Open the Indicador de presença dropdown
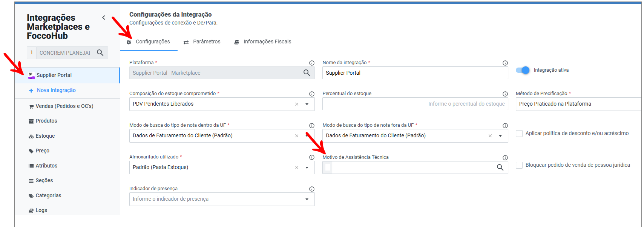The image size is (644, 229). coord(222,199)
